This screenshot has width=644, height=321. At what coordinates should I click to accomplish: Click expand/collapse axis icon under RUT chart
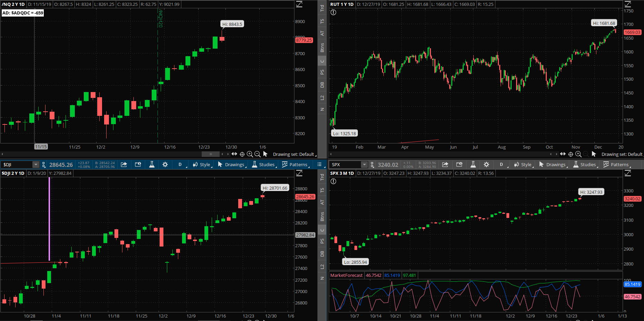(x=563, y=154)
